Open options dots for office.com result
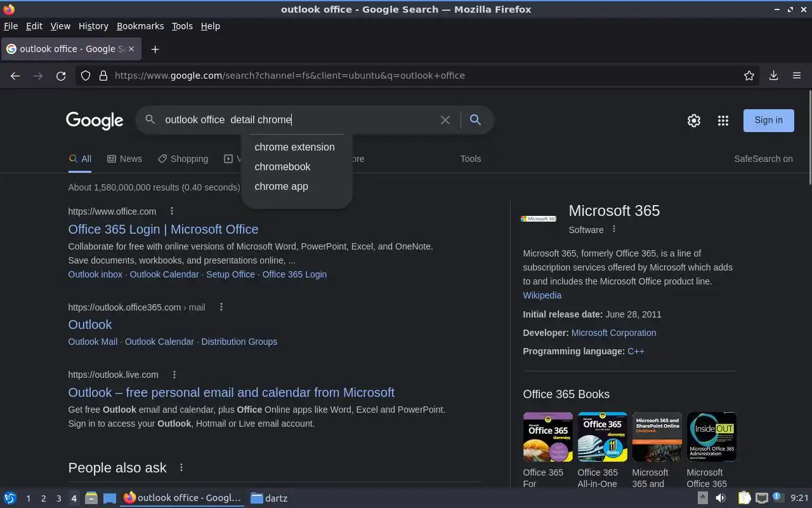This screenshot has width=812, height=508. click(x=171, y=211)
